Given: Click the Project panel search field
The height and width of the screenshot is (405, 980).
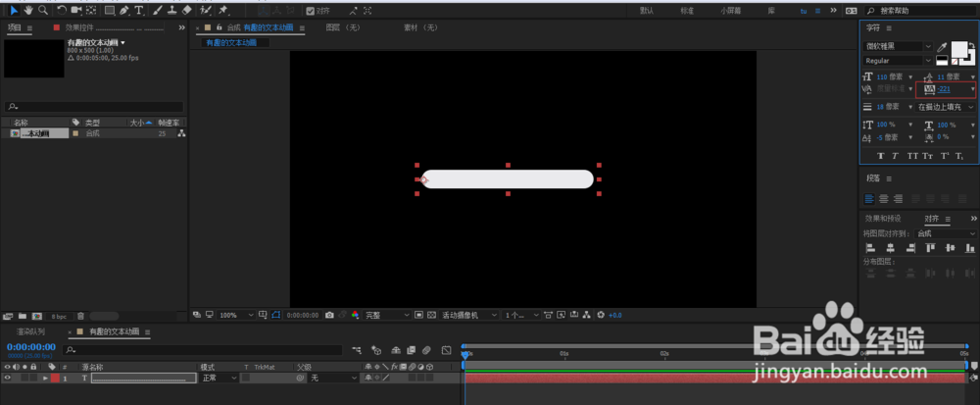Looking at the screenshot, I should pos(94,107).
